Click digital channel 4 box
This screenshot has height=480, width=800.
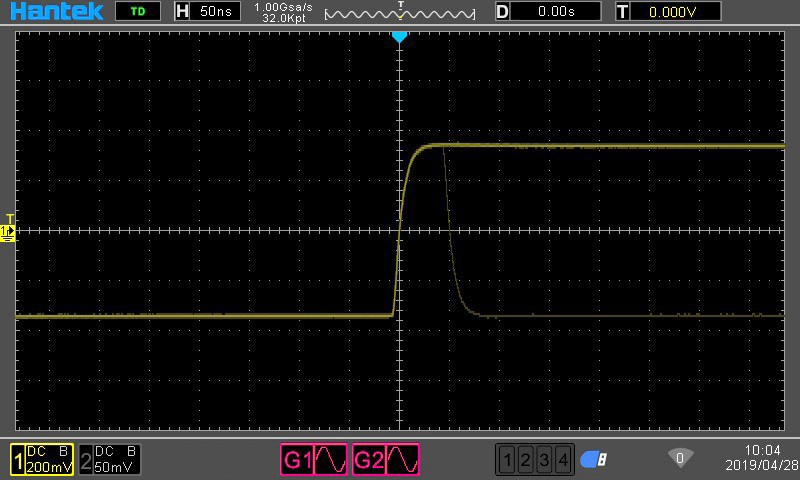coord(563,460)
